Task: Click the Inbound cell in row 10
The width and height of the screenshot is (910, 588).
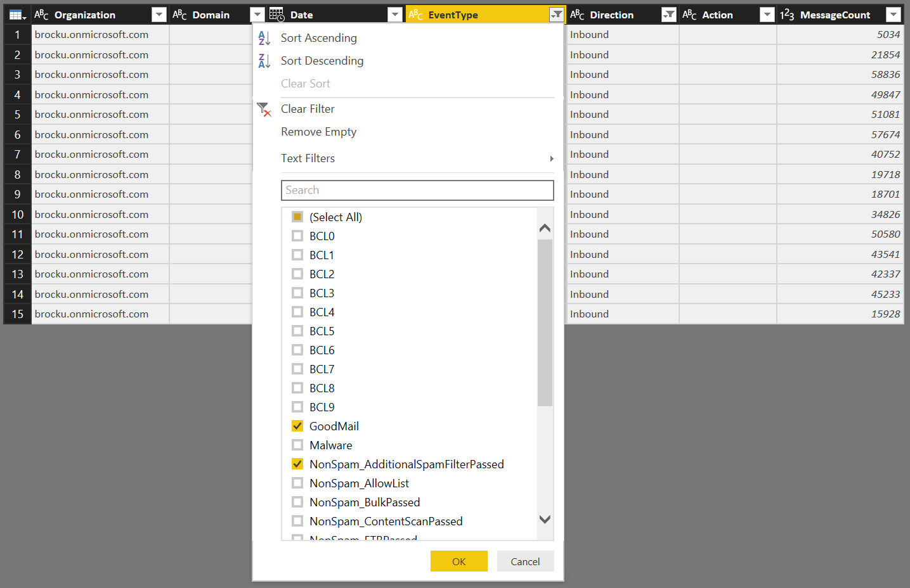Action: pyautogui.click(x=623, y=214)
